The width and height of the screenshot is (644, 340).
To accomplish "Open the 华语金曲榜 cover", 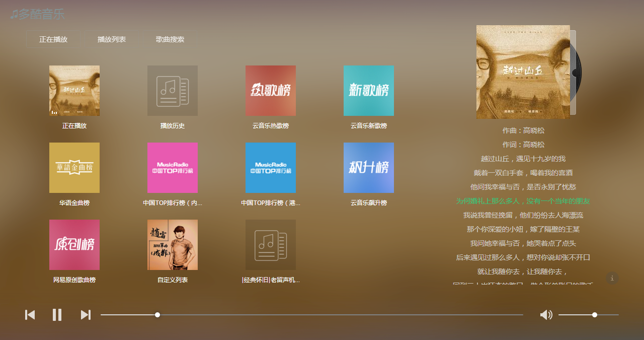I will click(74, 168).
